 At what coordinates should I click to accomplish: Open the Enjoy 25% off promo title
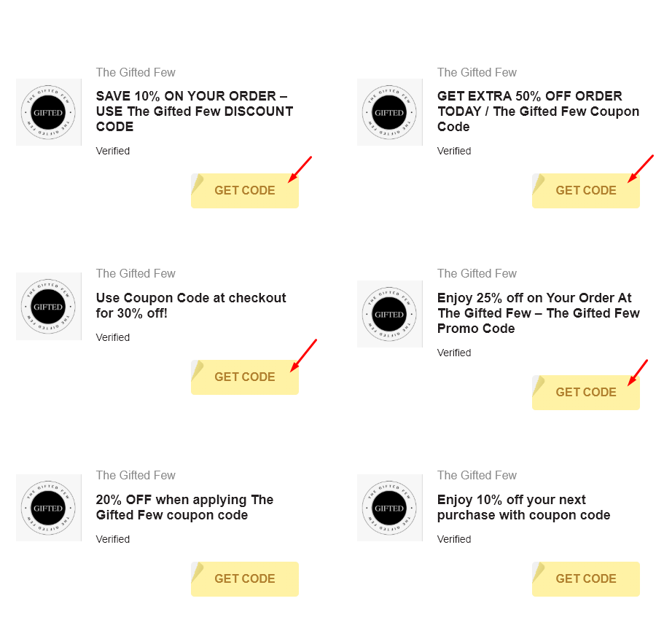tap(538, 313)
